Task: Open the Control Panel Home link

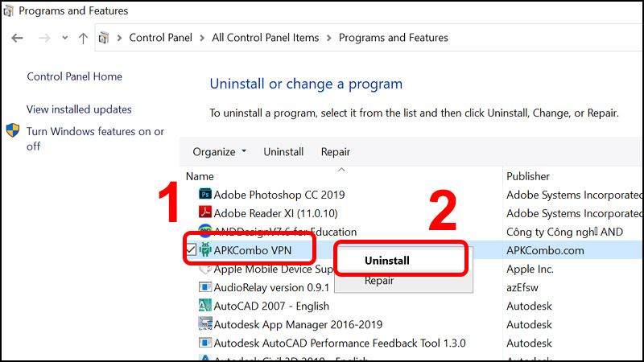Action: [x=75, y=76]
